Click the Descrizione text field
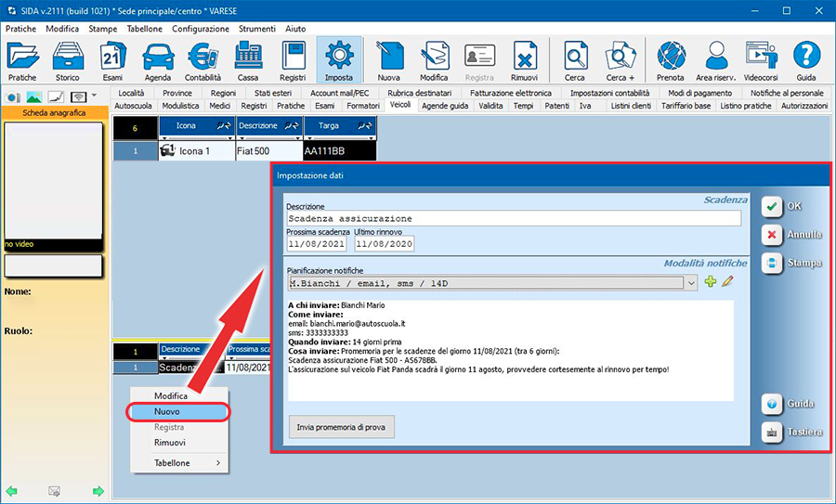 click(513, 218)
